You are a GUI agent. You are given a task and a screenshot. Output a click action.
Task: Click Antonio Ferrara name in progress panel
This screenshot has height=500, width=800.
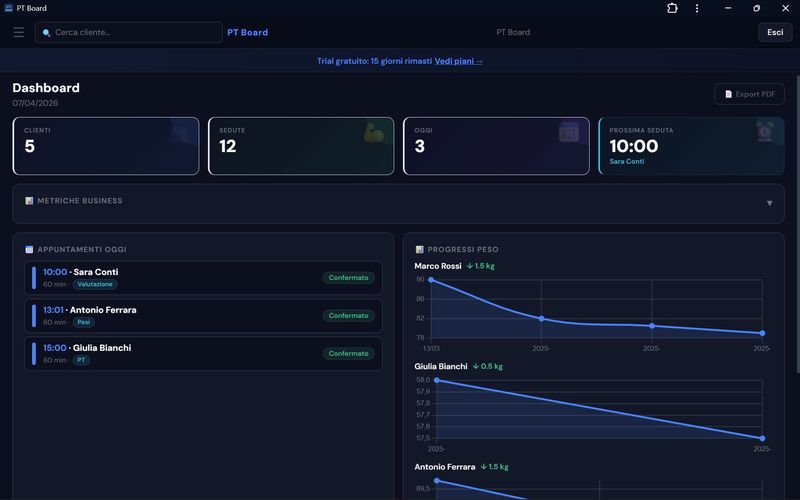pos(445,467)
